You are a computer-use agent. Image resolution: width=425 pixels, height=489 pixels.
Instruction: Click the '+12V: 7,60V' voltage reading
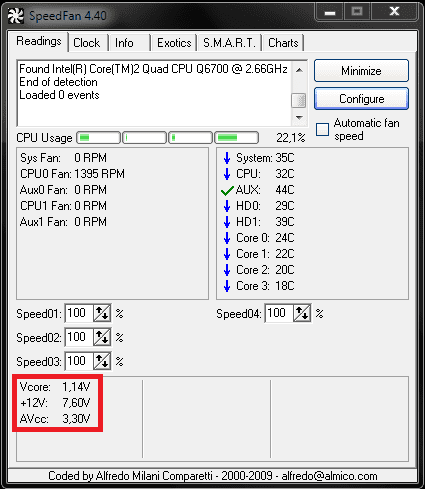tap(55, 403)
